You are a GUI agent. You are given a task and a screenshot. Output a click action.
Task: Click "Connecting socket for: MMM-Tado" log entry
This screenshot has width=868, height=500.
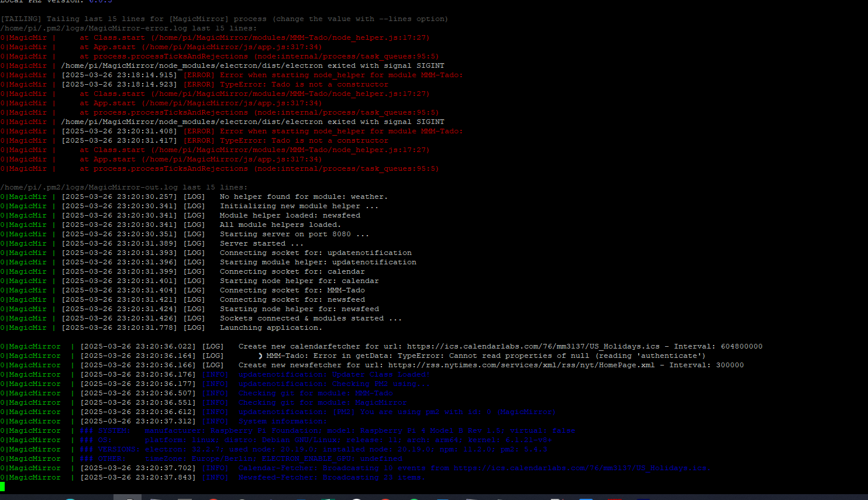(x=292, y=290)
